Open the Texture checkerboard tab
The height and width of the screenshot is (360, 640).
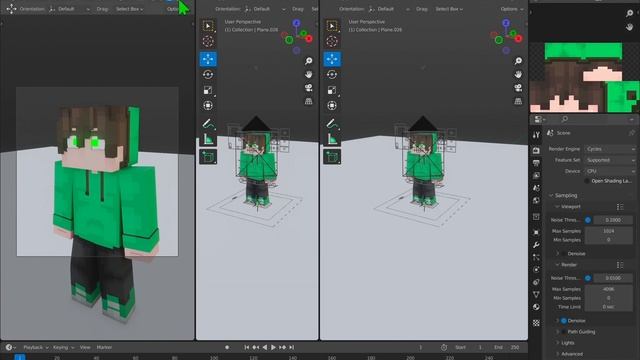tap(536, 323)
